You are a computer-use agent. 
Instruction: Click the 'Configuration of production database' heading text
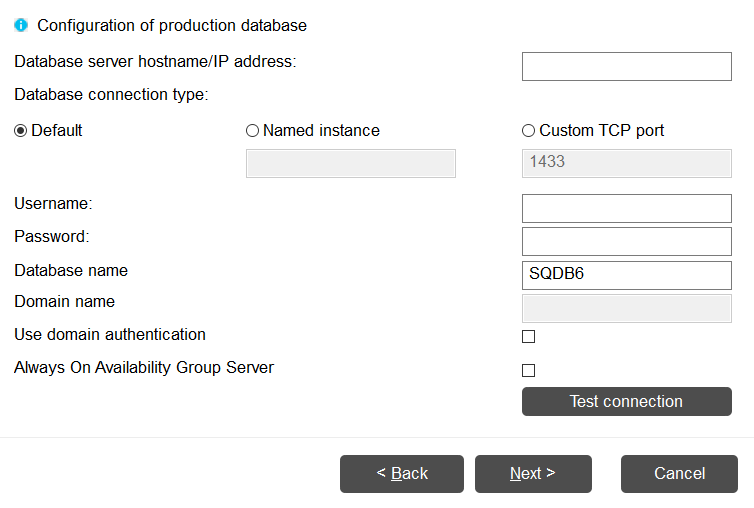pos(172,25)
